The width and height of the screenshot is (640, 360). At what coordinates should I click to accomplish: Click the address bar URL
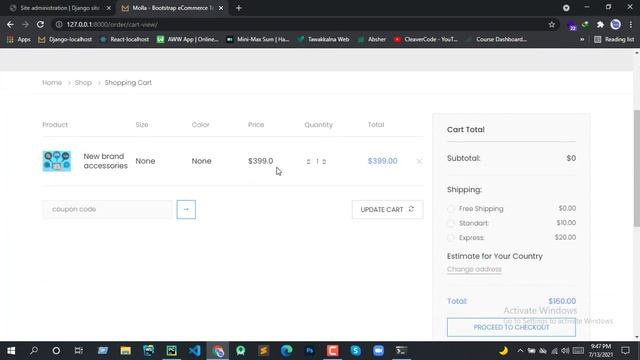pyautogui.click(x=112, y=24)
